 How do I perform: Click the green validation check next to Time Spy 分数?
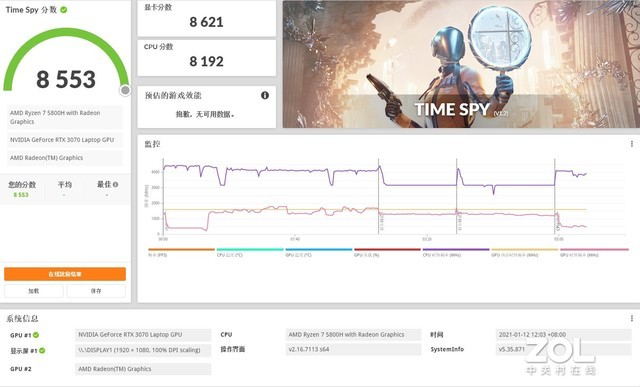click(64, 10)
